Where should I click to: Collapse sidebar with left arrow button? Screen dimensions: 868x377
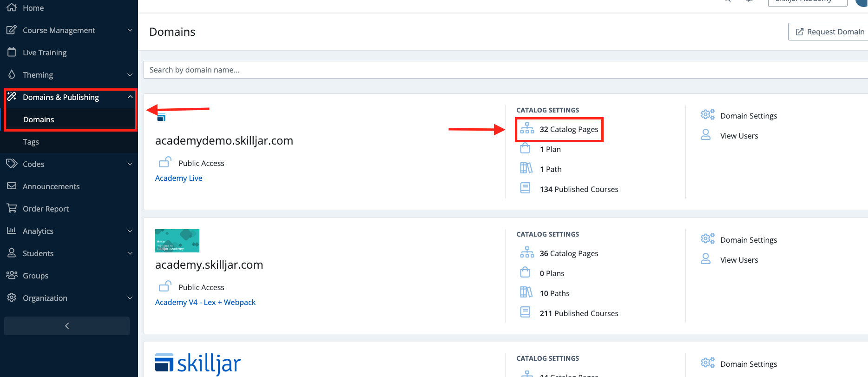[67, 326]
